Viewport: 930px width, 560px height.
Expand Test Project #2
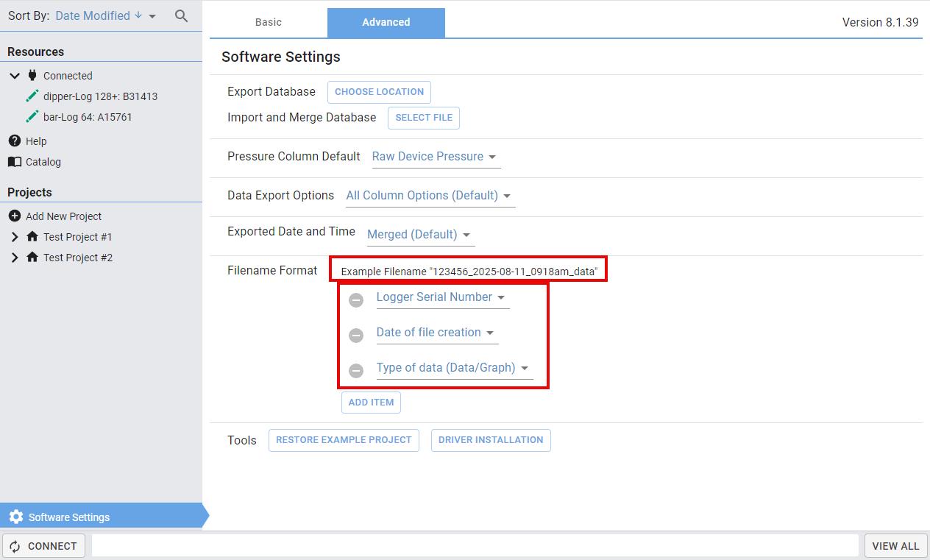coord(15,258)
